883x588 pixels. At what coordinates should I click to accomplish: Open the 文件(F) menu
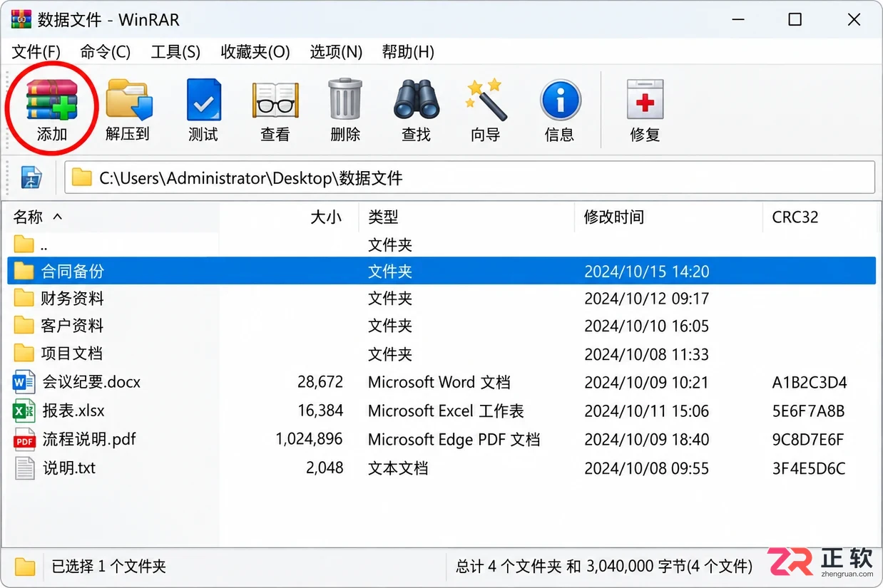[x=36, y=52]
